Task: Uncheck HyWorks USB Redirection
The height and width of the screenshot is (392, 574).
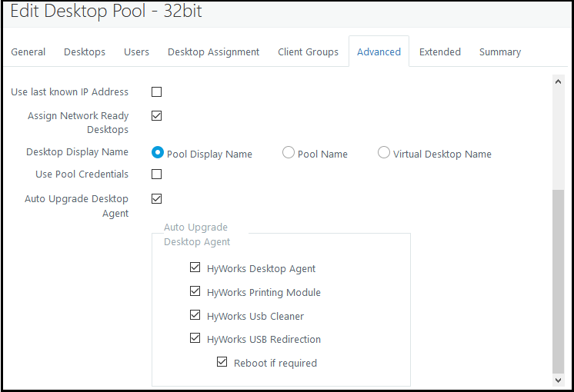Action: (x=195, y=339)
